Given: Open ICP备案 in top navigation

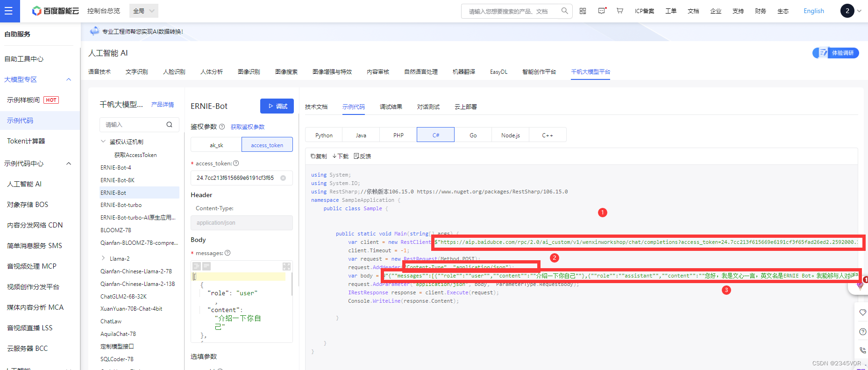Looking at the screenshot, I should (x=644, y=11).
